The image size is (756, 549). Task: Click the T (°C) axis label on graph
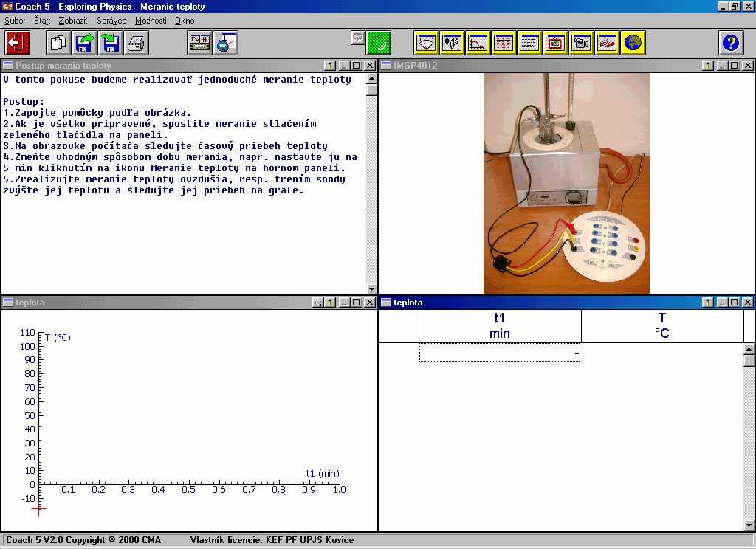58,337
